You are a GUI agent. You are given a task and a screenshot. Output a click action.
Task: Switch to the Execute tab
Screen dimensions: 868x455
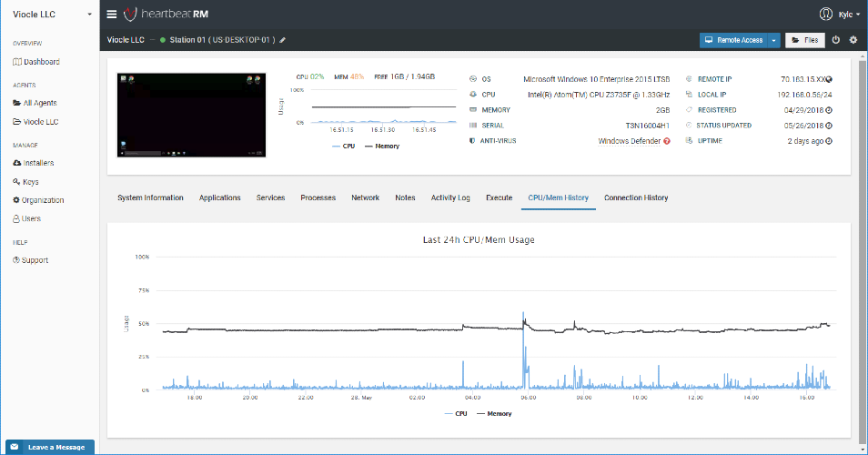(x=499, y=197)
